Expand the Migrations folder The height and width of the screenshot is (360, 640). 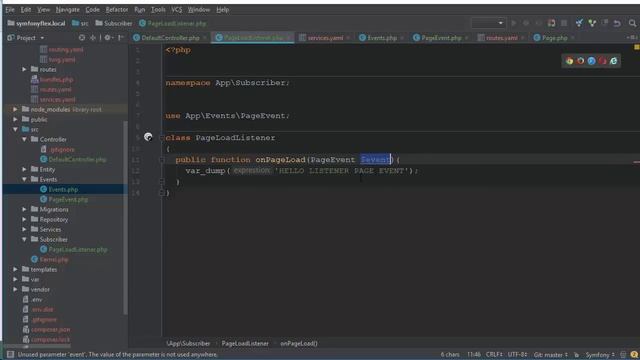[x=24, y=209]
